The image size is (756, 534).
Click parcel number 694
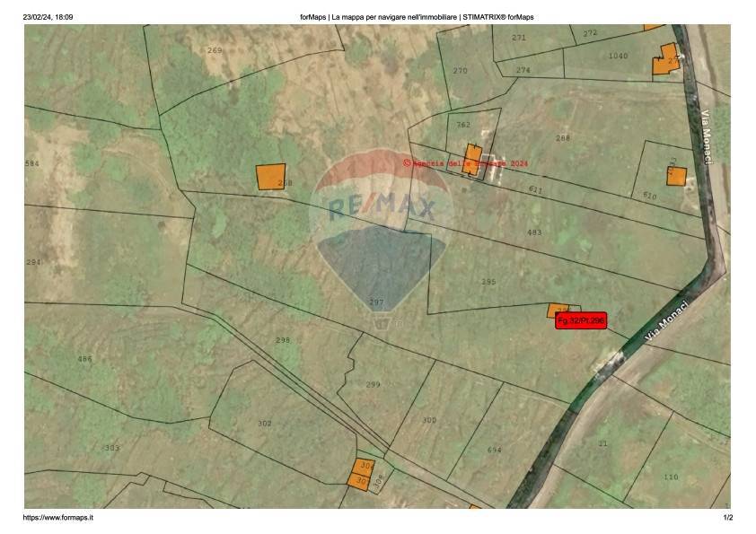point(494,450)
